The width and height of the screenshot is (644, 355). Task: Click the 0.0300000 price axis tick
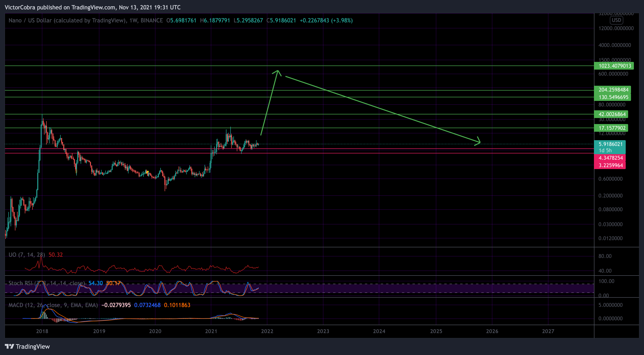[x=611, y=224]
